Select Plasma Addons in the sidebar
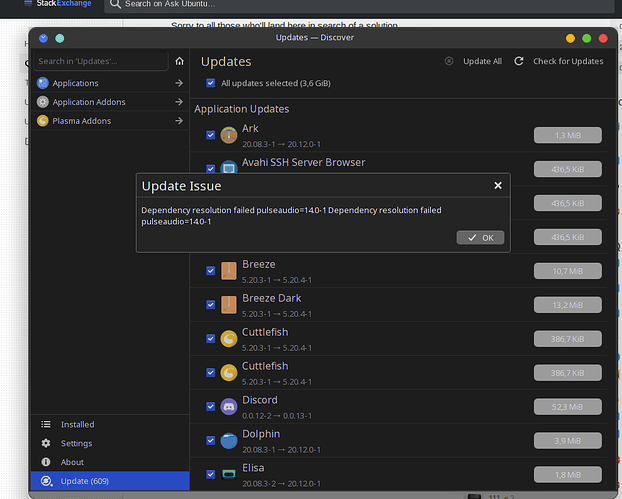622x499 pixels. (x=110, y=121)
